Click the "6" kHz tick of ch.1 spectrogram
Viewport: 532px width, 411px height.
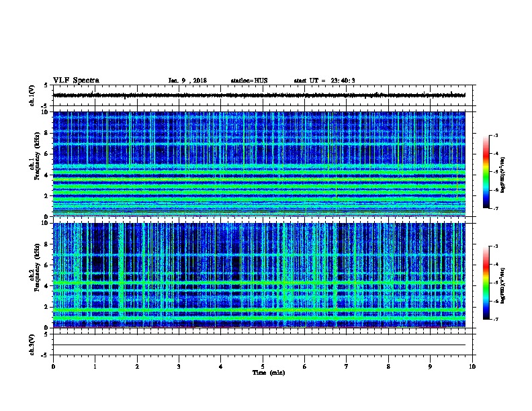[46, 154]
